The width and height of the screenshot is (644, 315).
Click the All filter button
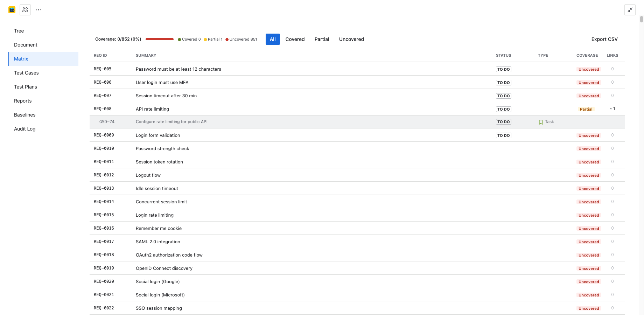[273, 39]
